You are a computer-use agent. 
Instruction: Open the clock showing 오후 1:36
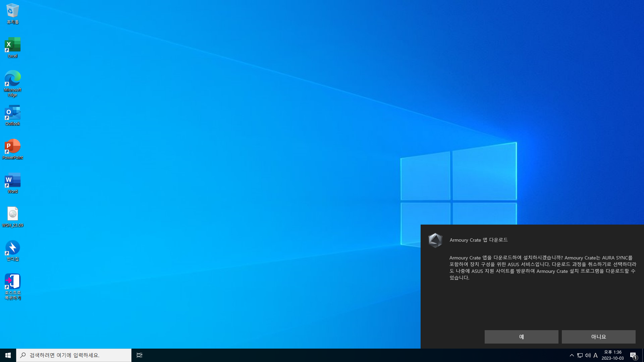click(613, 355)
